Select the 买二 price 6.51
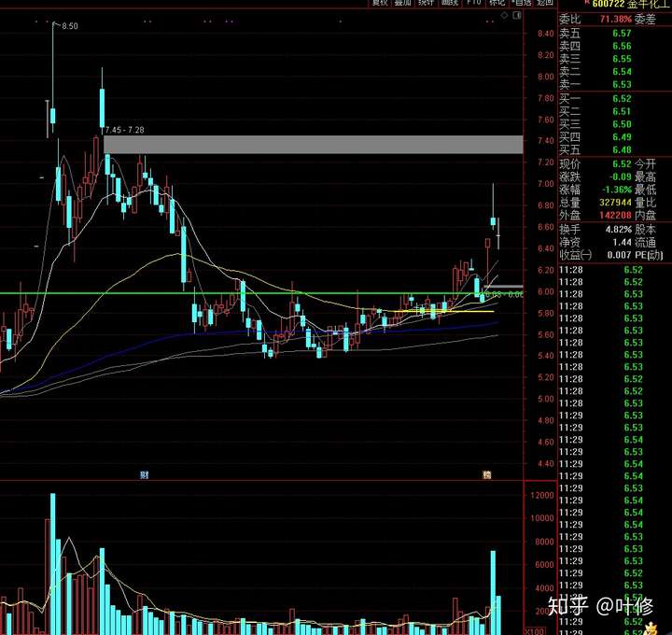Viewport: 672px width, 635px height. (622, 111)
